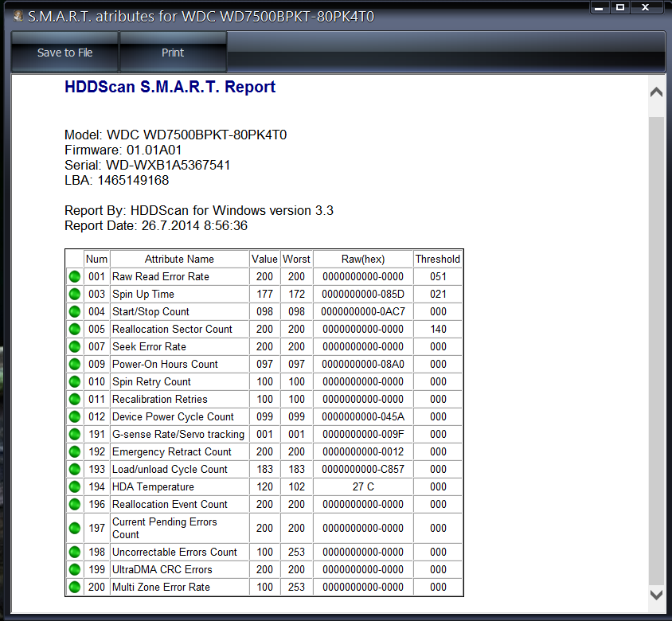Viewport: 672px width, 621px height.
Task: Click Raw Read Error Rate threshold 051
Action: coord(438,276)
